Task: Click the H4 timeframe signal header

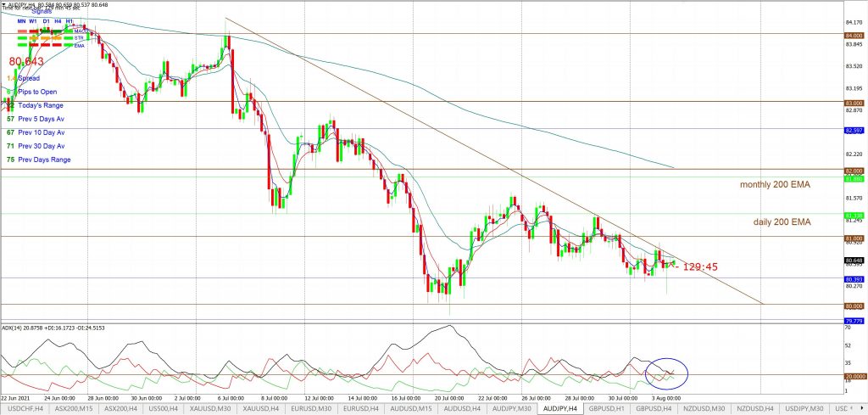Action: pyautogui.click(x=58, y=21)
